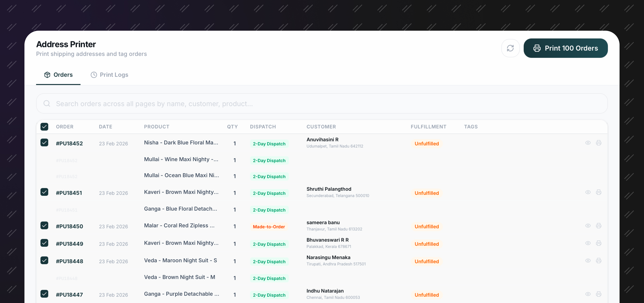The image size is (644, 303).
Task: Click the printer icon for order #PU18451
Action: point(599,192)
